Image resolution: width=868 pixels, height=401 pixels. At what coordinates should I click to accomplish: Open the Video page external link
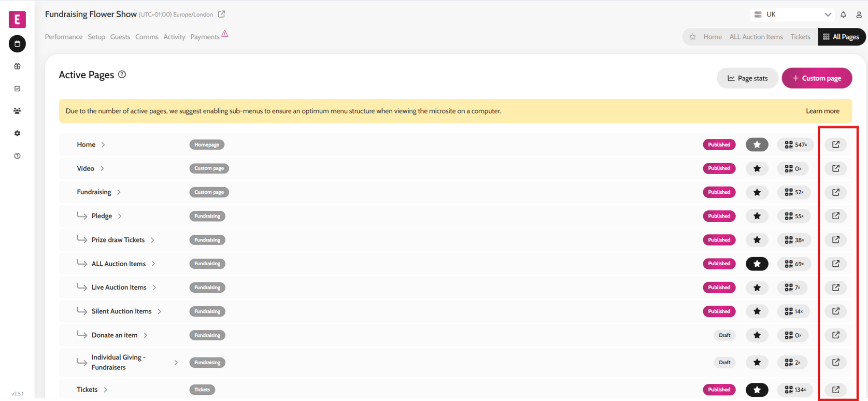tap(836, 168)
